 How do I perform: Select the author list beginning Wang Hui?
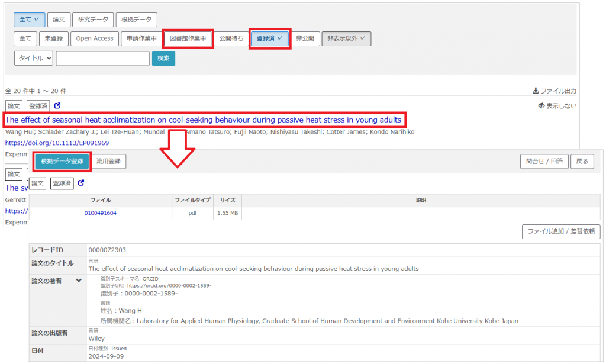pyautogui.click(x=209, y=132)
